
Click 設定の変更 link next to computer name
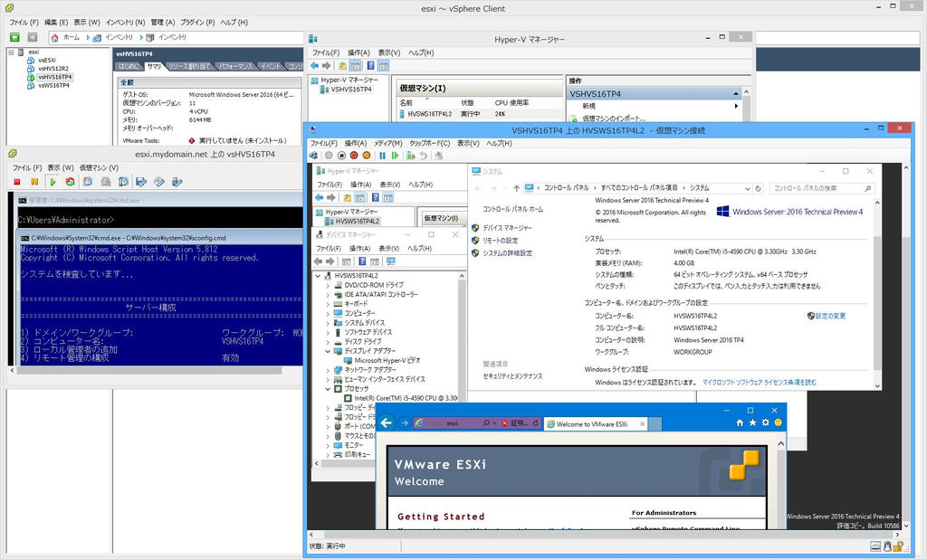[x=830, y=316]
